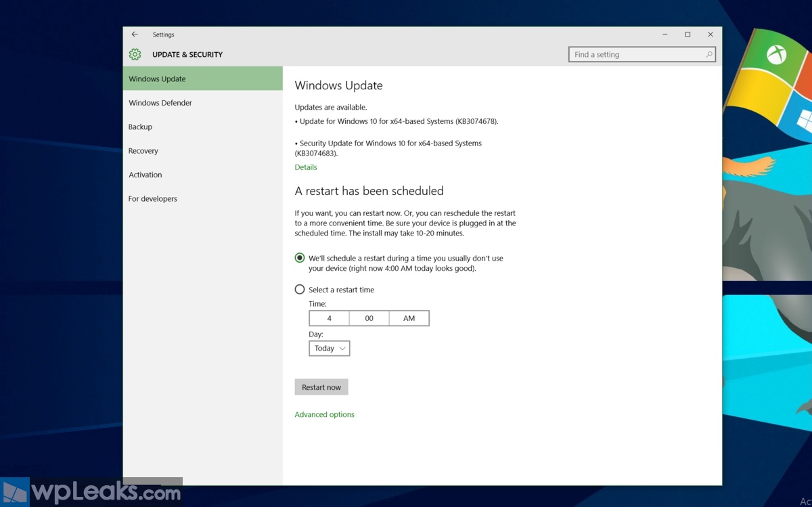Image resolution: width=812 pixels, height=507 pixels.
Task: Open the Windows Defender section
Action: [160, 103]
